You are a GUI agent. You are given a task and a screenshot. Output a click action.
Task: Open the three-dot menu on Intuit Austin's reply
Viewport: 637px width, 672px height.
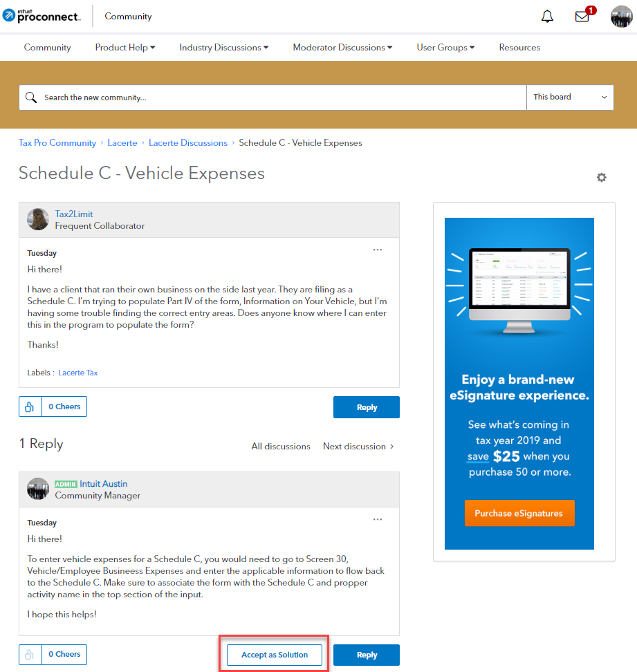378,519
